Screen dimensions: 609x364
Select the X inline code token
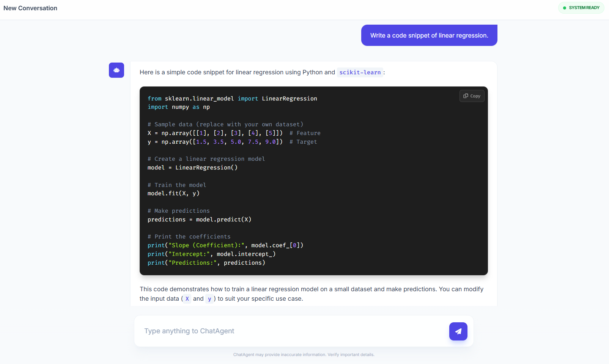(187, 299)
